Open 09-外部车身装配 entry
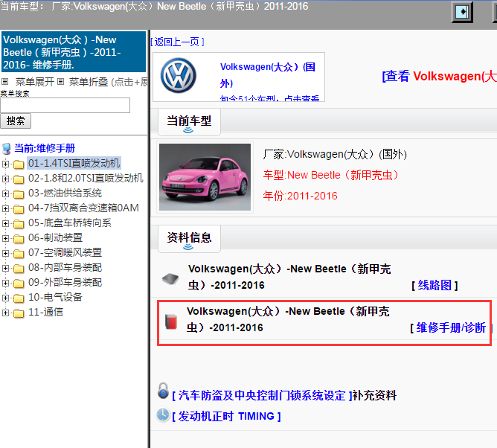Viewport: 497px width, 448px height. (65, 283)
